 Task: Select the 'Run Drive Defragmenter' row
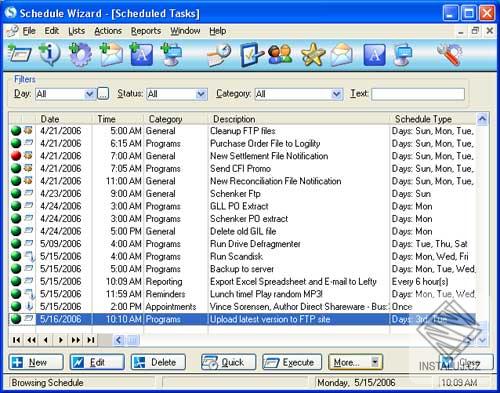pyautogui.click(x=242, y=244)
